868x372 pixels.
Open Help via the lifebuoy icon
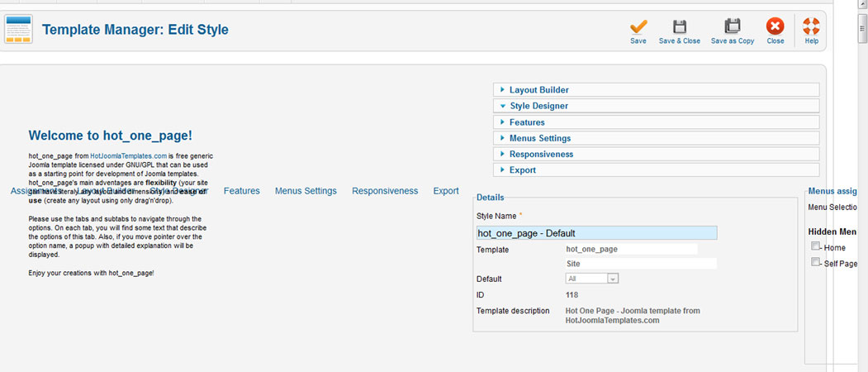click(811, 26)
